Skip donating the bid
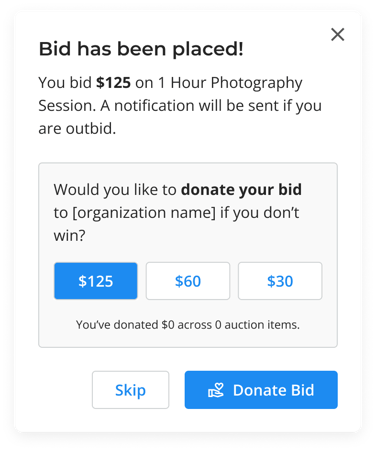The image size is (376, 451). [130, 390]
